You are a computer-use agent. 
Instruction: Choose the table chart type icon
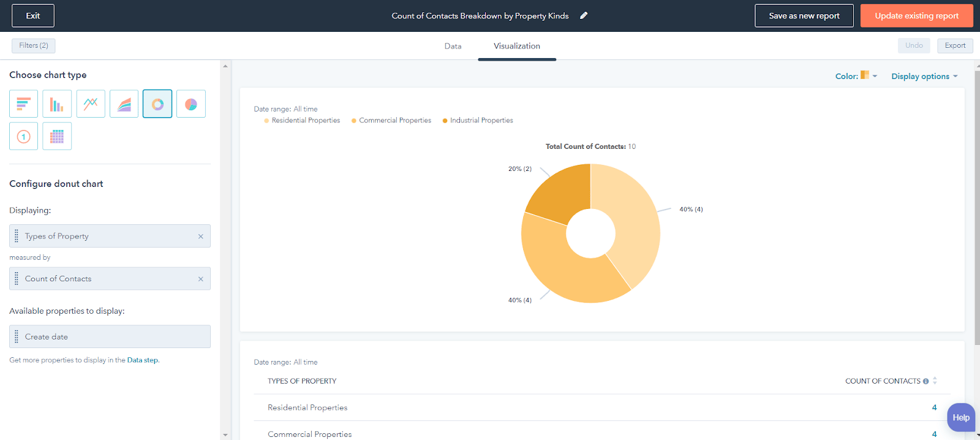[x=57, y=136]
